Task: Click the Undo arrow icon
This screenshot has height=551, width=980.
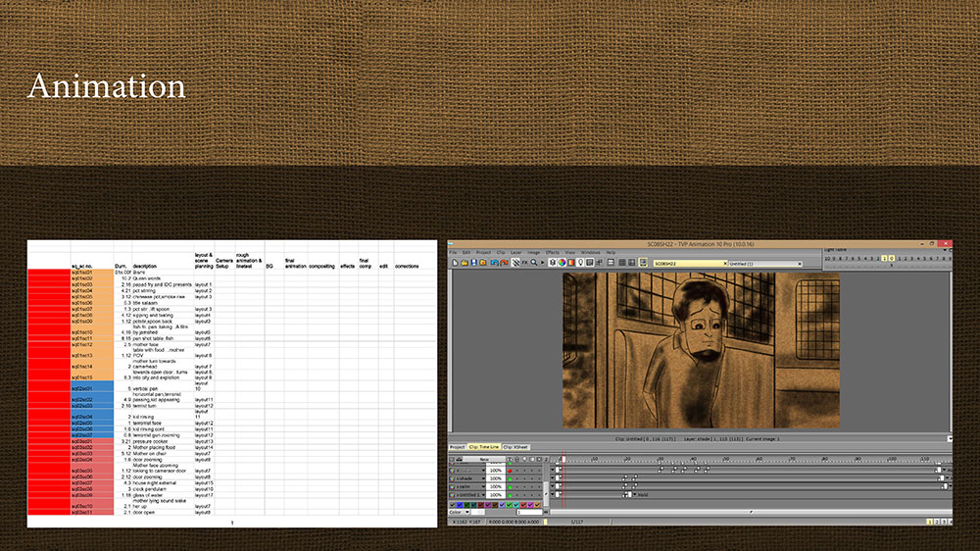Action: click(x=494, y=263)
